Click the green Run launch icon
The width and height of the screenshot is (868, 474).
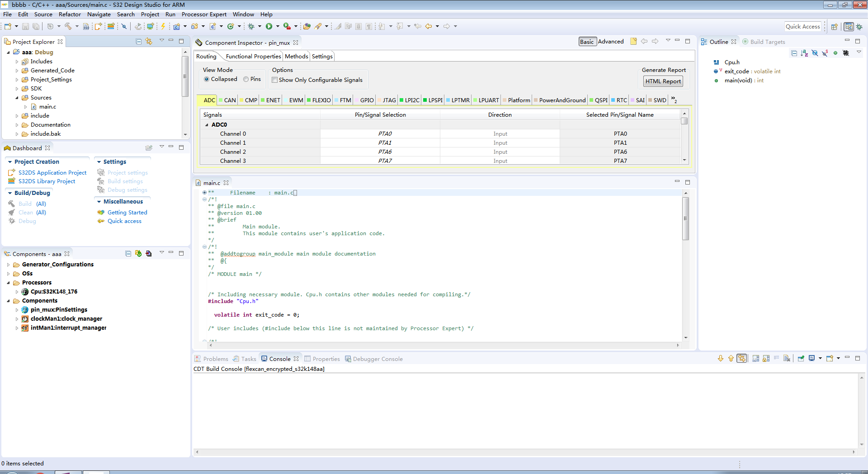click(269, 26)
